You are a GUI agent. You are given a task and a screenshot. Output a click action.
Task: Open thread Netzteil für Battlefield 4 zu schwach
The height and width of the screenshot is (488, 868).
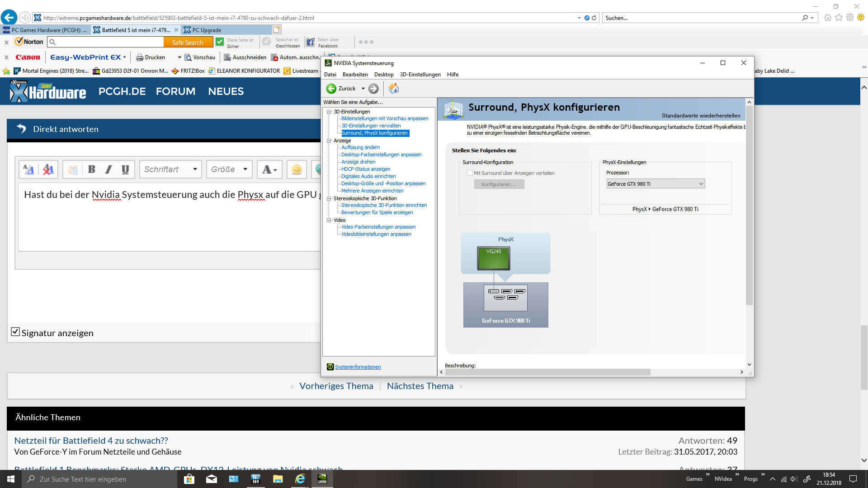pyautogui.click(x=91, y=441)
